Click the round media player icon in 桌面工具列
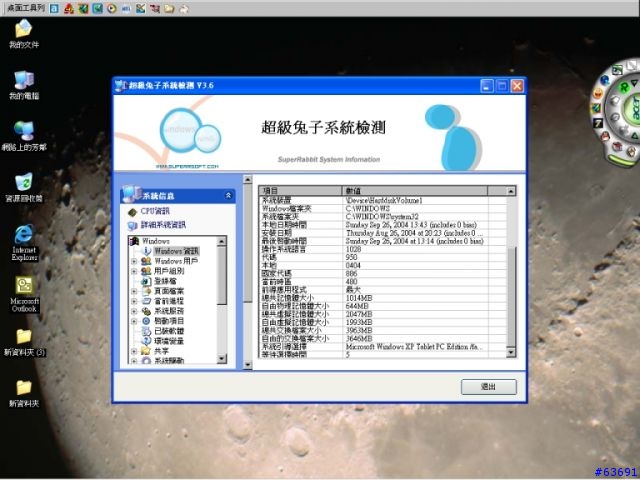This screenshot has width=640, height=480. (111, 8)
